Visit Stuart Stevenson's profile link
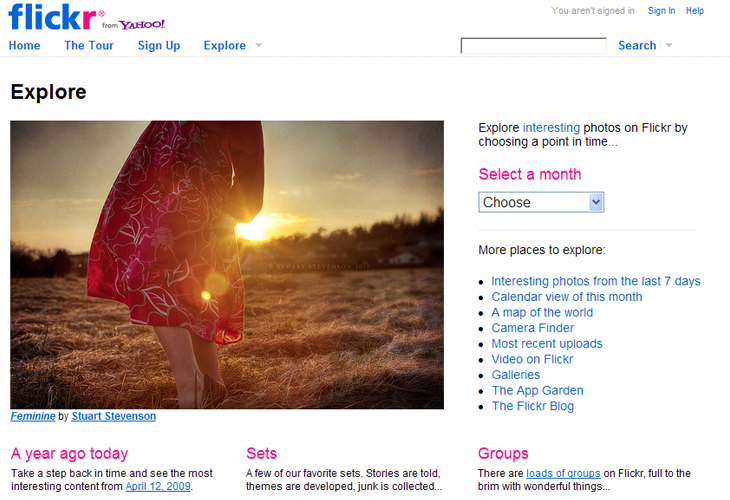730x500 pixels. (x=113, y=416)
